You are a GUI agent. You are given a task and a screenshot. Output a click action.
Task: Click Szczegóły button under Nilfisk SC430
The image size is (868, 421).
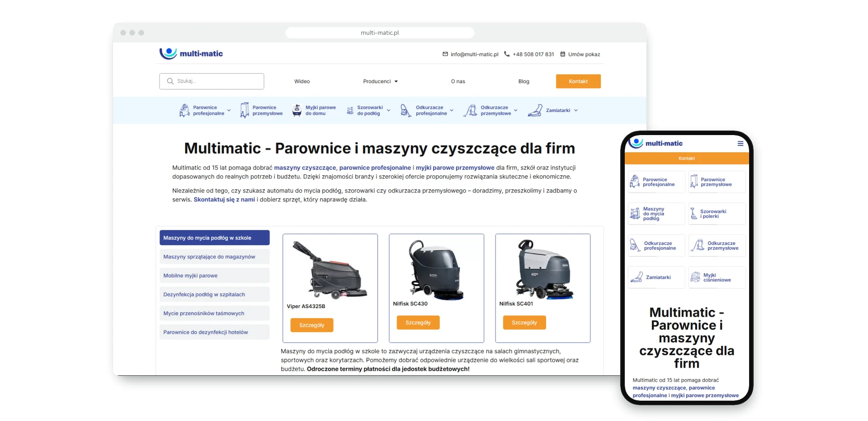tap(418, 323)
